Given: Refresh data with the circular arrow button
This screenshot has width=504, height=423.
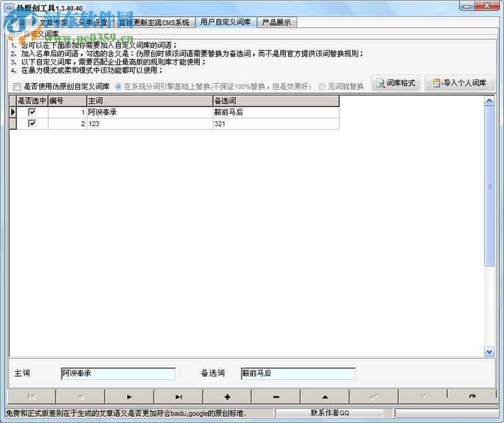Looking at the screenshot, I should tap(472, 396).
